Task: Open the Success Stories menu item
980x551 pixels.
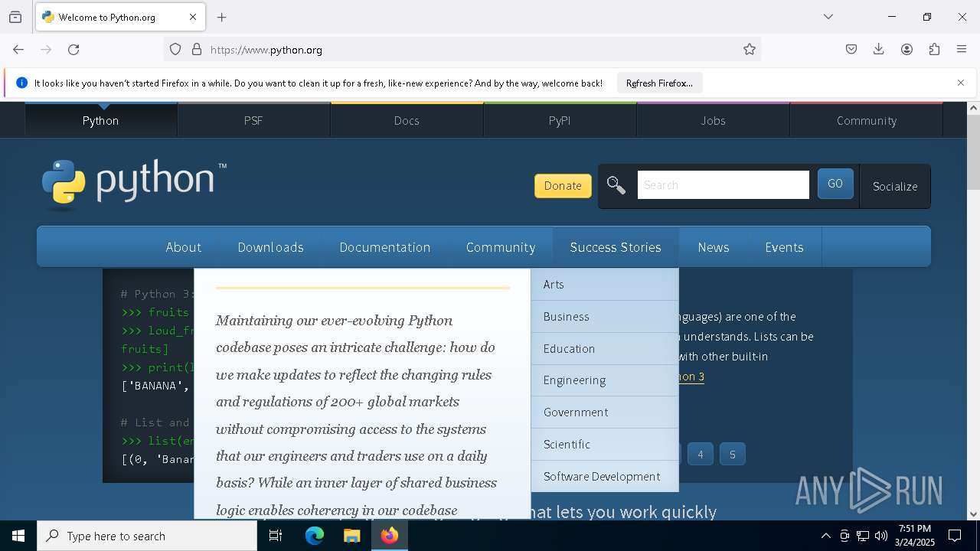Action: 616,247
